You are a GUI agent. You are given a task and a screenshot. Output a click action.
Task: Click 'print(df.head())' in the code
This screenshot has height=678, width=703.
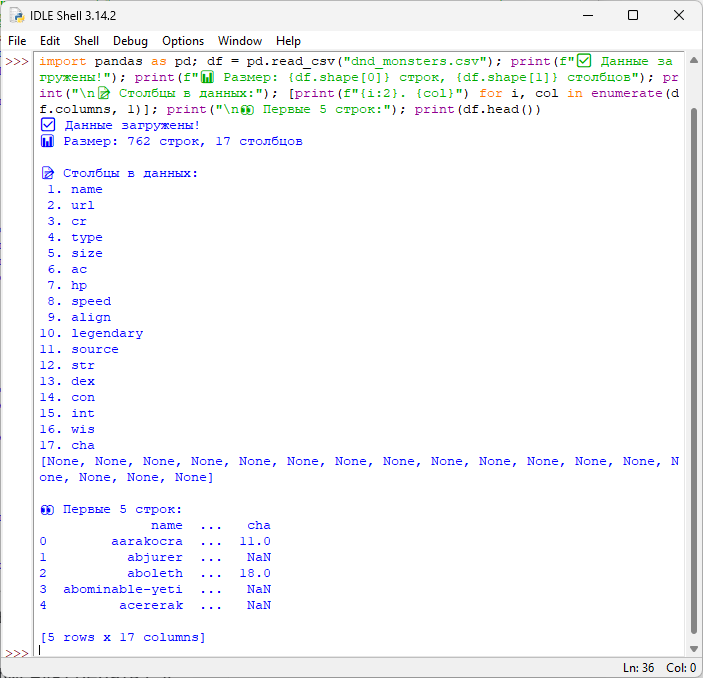point(478,109)
